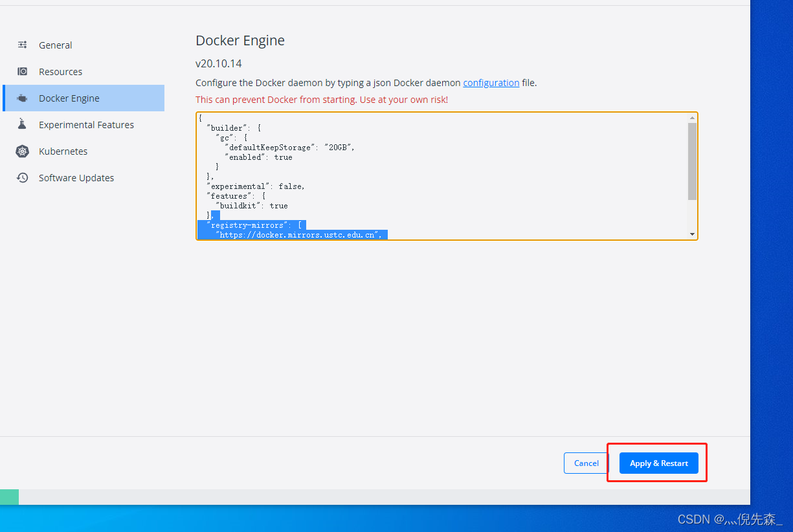This screenshot has width=793, height=532.
Task: Click the Apply & Restart button
Action: 659,463
